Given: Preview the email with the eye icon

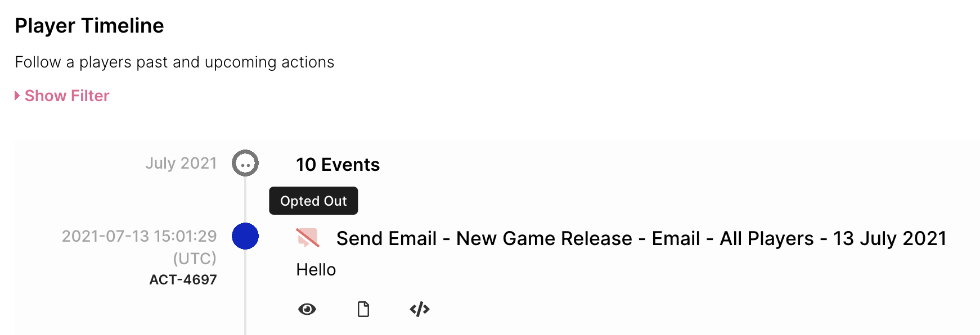Looking at the screenshot, I should coord(307,309).
